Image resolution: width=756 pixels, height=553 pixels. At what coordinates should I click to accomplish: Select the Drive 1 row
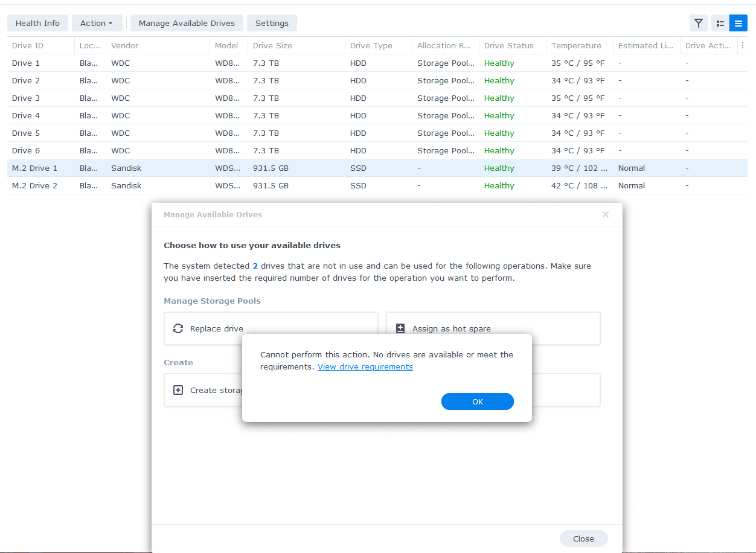pos(377,63)
